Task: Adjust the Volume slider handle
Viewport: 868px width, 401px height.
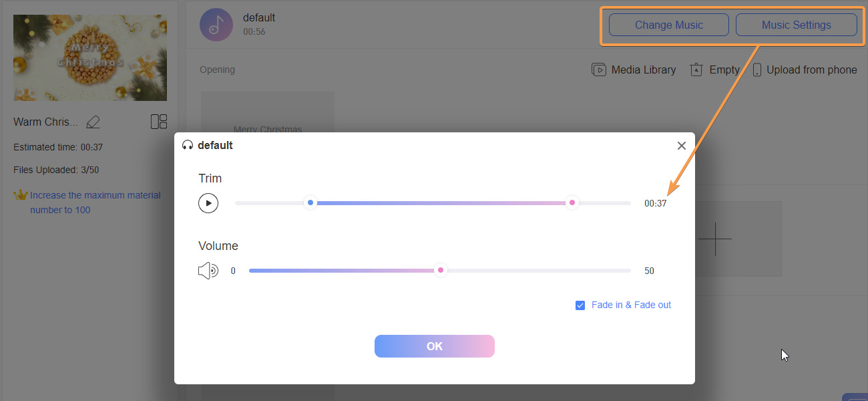Action: pyautogui.click(x=440, y=270)
